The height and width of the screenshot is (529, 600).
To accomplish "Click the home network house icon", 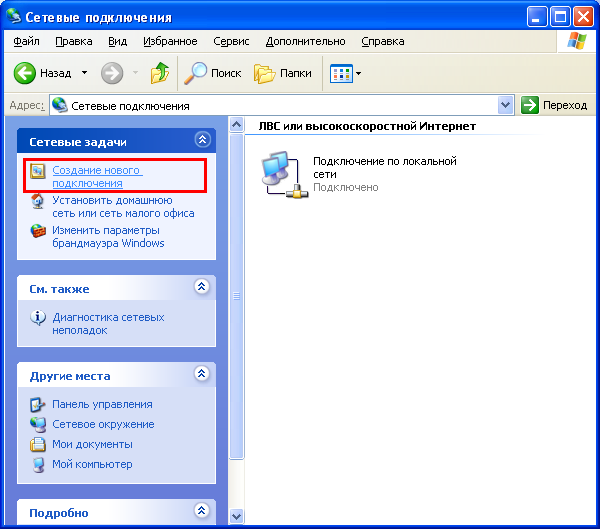I will point(38,201).
